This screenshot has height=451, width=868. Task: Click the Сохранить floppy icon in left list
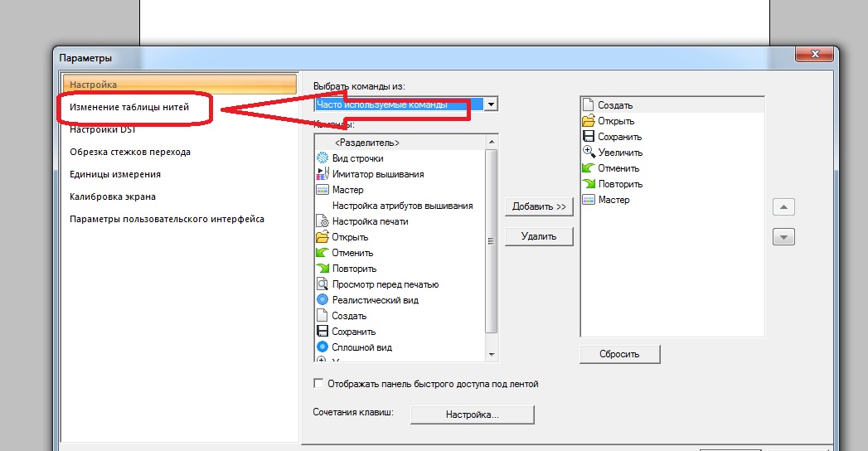pyautogui.click(x=322, y=332)
